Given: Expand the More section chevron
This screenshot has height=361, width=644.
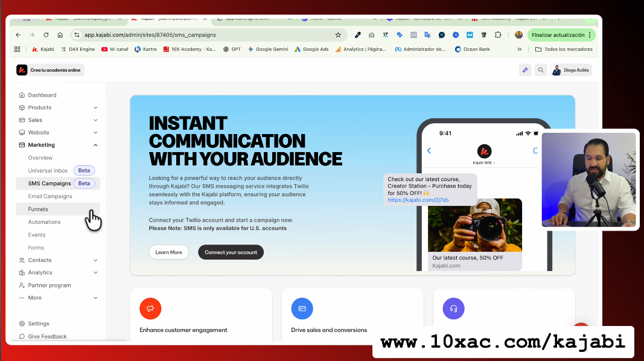Looking at the screenshot, I should pyautogui.click(x=95, y=298).
